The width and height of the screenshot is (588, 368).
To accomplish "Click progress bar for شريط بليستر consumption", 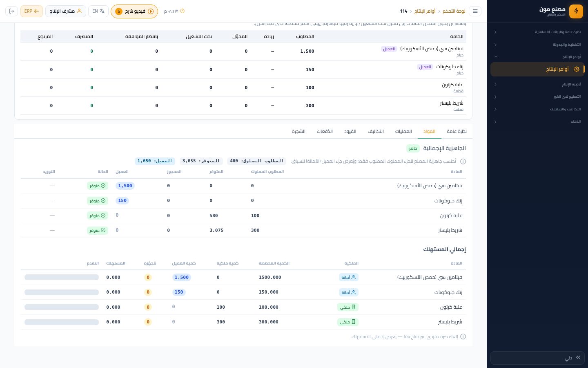I will (62, 322).
